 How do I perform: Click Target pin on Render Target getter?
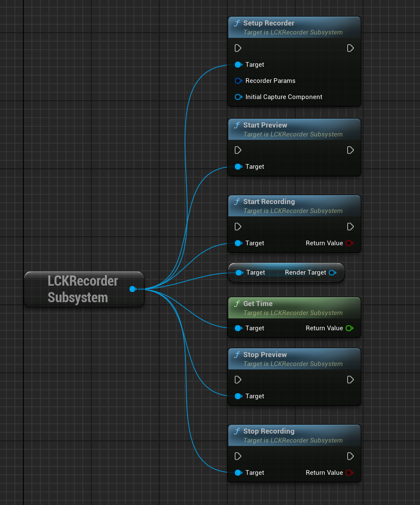[x=239, y=273]
